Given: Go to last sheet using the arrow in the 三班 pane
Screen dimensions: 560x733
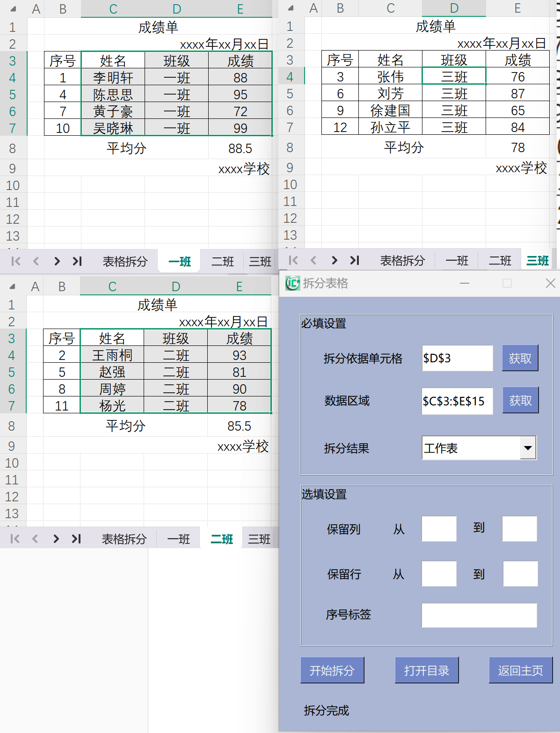Looking at the screenshot, I should click(x=355, y=260).
